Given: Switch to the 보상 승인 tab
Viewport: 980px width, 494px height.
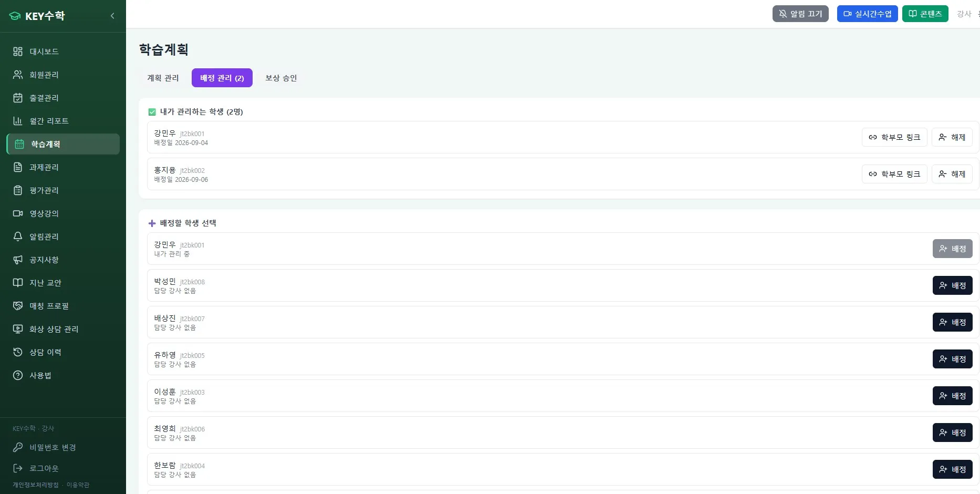Looking at the screenshot, I should 281,78.
